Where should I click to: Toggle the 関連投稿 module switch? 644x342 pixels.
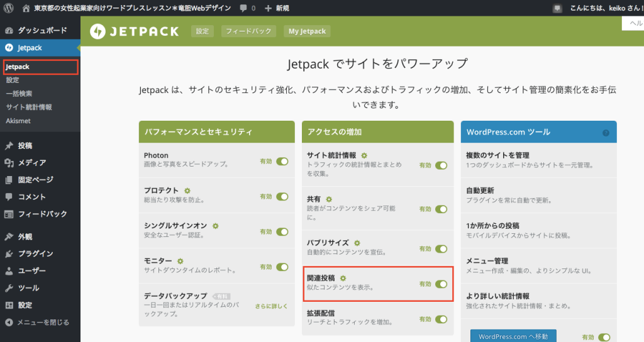point(441,284)
